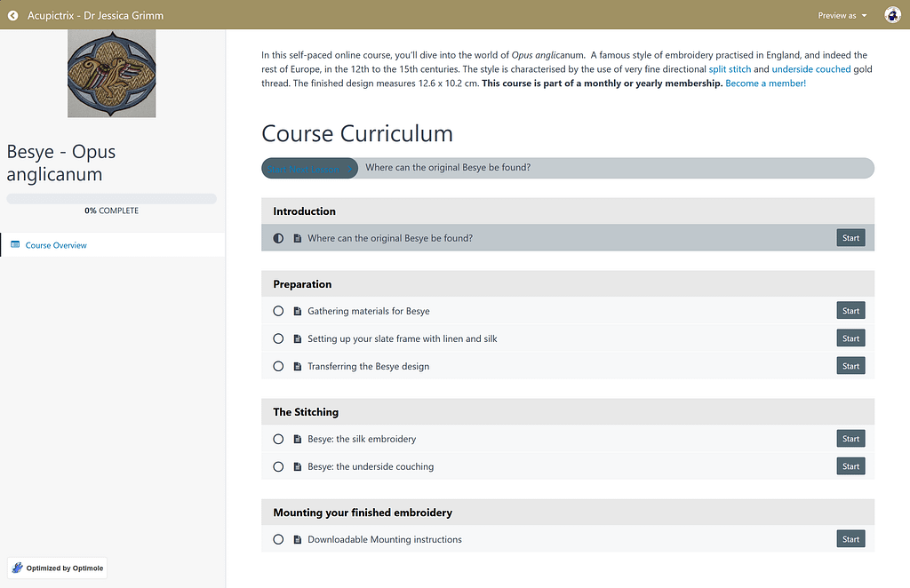Viewport: 910px width, 588px height.
Task: Click the course progress bar
Action: coord(111,199)
